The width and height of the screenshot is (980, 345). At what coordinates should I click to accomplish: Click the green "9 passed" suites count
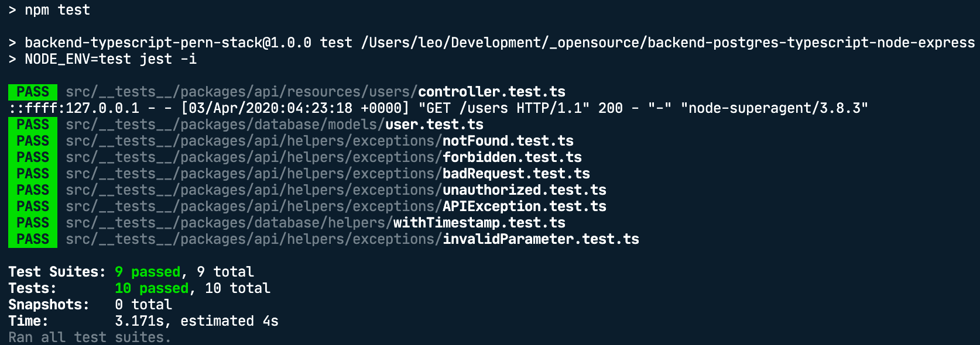coord(148,272)
